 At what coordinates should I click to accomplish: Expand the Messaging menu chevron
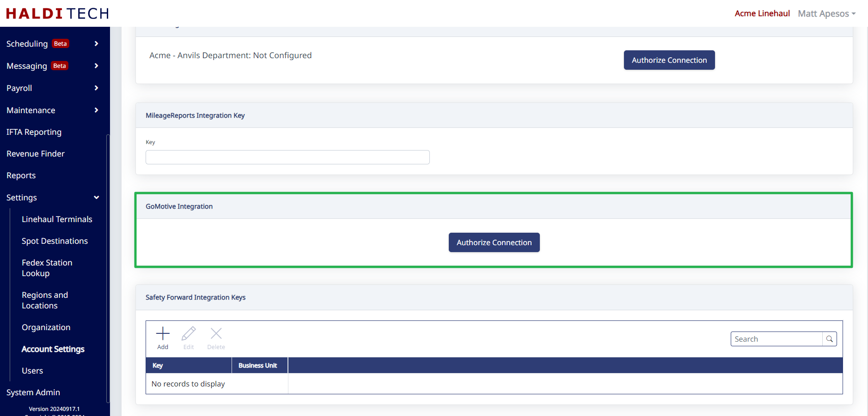96,66
